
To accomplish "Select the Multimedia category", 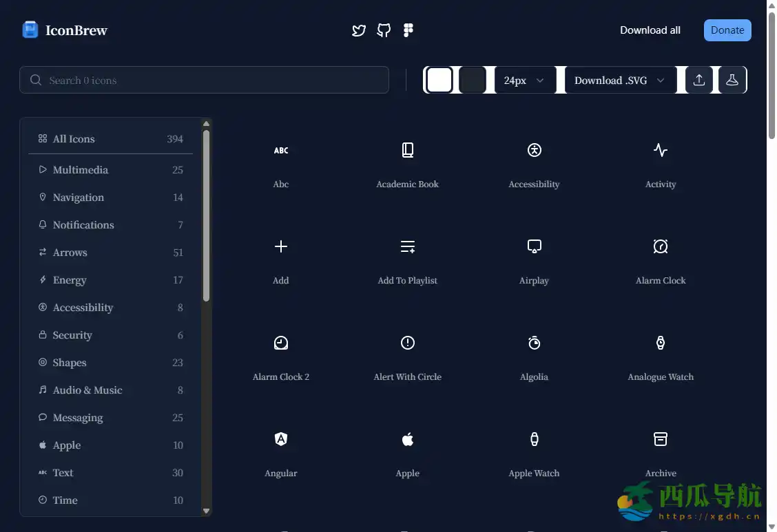I will tap(81, 170).
